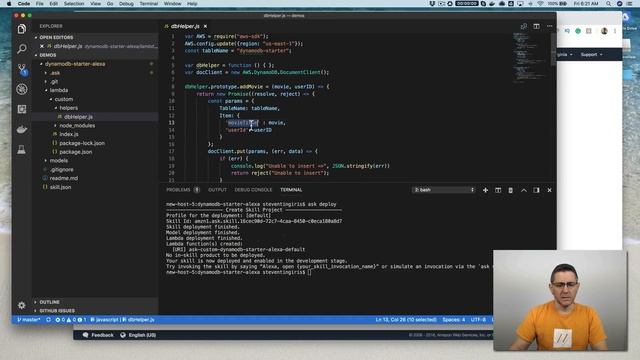Click the master branch indicator
This screenshot has width=640, height=360.
coord(29,320)
